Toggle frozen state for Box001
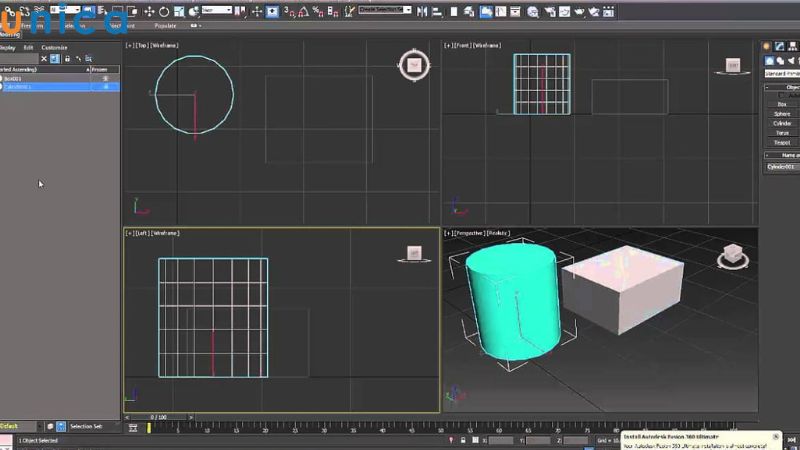The height and width of the screenshot is (450, 800). point(106,78)
